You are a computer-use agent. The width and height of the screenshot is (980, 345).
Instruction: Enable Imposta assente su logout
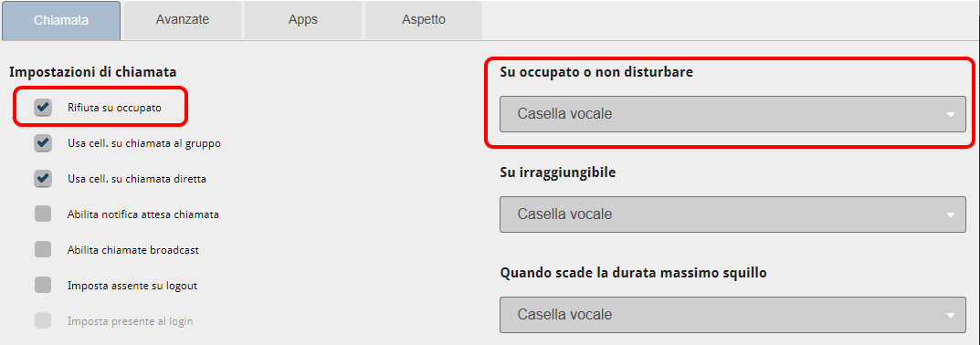[43, 286]
